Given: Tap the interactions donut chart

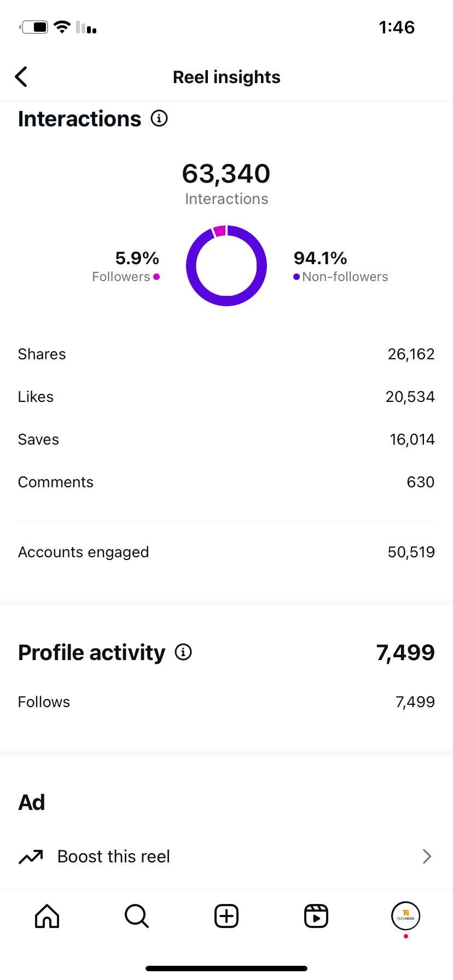Looking at the screenshot, I should tap(226, 266).
